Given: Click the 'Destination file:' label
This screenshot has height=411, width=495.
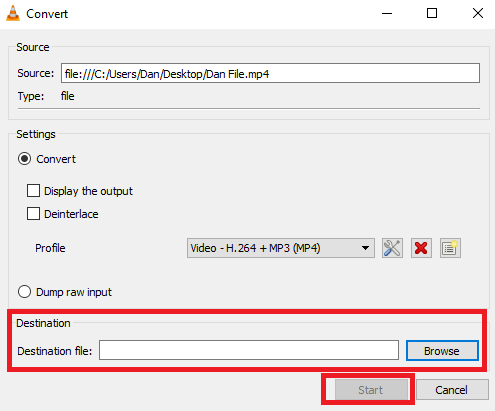Looking at the screenshot, I should (55, 351).
